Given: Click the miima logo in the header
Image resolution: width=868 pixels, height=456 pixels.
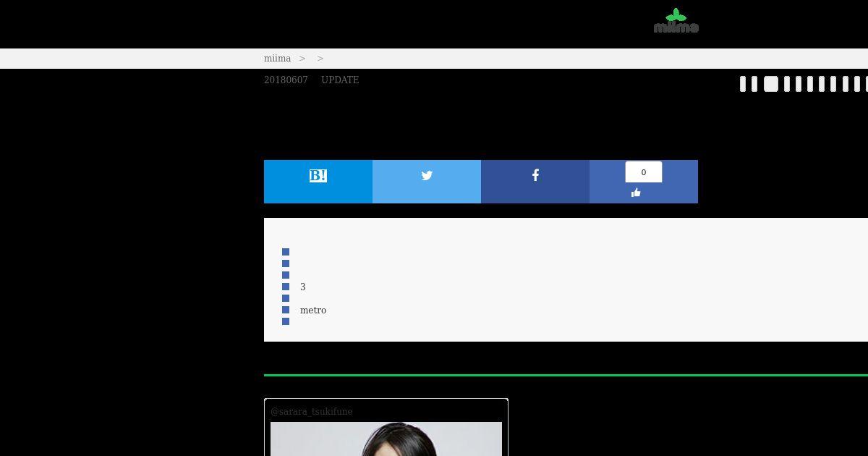Looking at the screenshot, I should 676,21.
